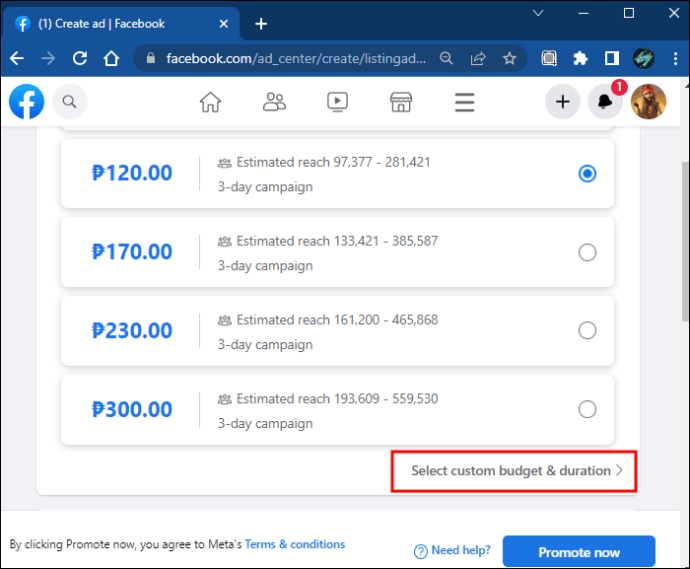Click the zoom magnifier in address bar
The height and width of the screenshot is (569, 690).
tap(446, 58)
